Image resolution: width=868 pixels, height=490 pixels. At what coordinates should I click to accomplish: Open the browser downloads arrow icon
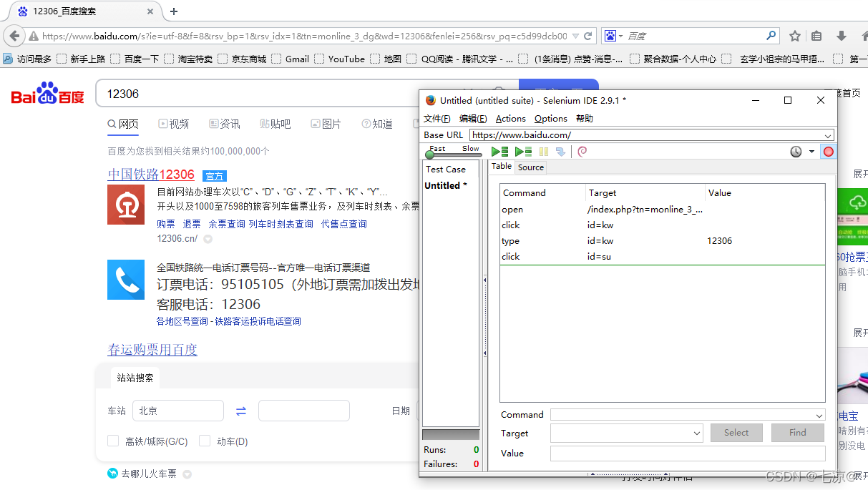pos(842,36)
